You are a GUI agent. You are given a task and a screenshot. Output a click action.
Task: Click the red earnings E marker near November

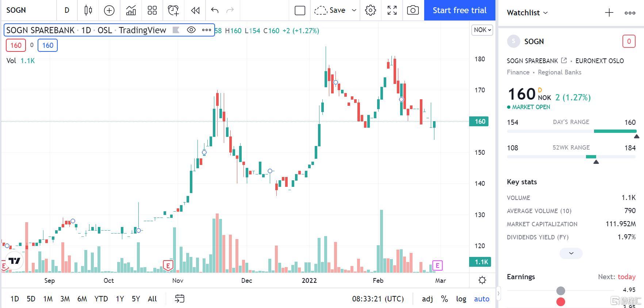coord(168,266)
